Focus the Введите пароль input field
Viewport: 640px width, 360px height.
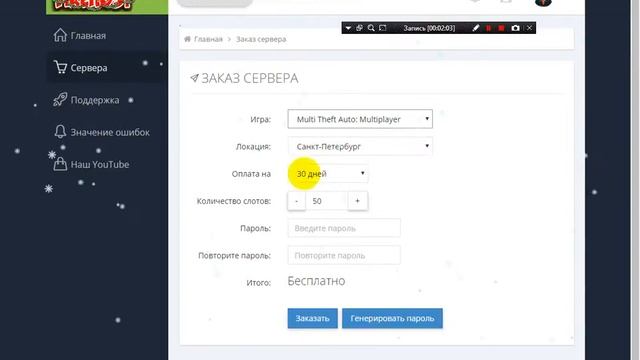344,228
